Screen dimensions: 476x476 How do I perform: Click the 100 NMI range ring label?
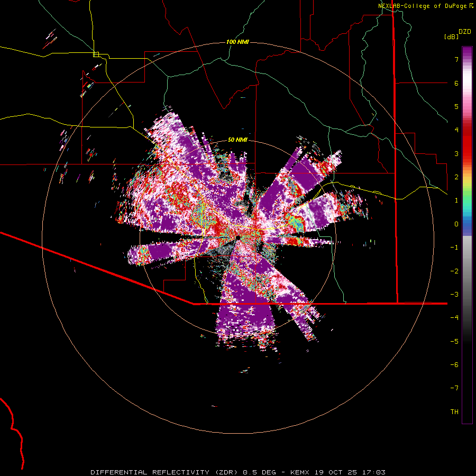[x=237, y=42]
